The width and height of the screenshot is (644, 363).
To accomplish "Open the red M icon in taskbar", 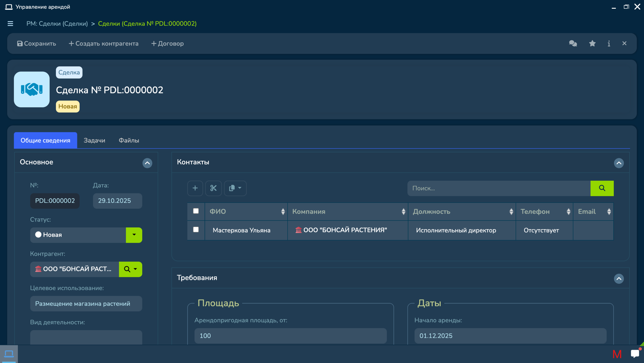I will 617,354.
